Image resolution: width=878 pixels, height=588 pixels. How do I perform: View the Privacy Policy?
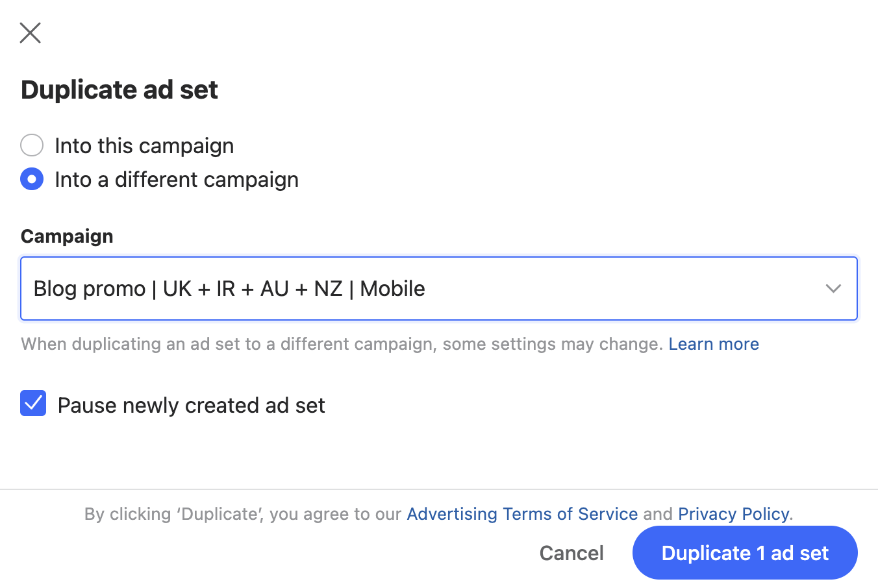[733, 513]
